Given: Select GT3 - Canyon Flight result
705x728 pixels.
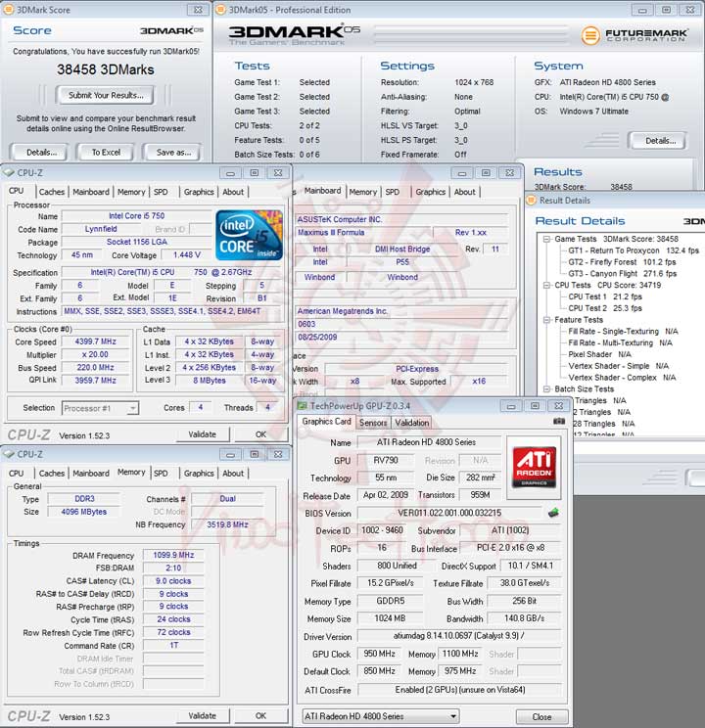Looking at the screenshot, I should 623,274.
